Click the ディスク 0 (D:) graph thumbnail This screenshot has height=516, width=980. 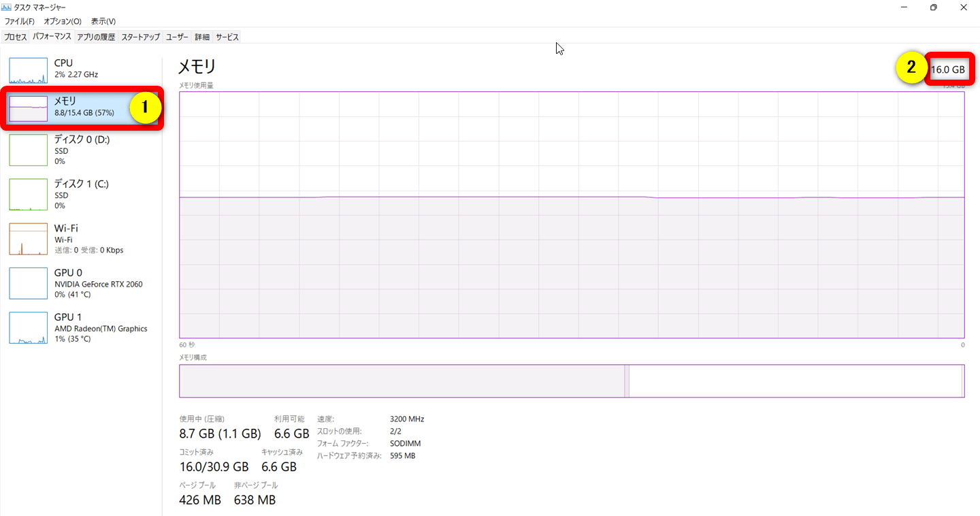click(x=29, y=150)
